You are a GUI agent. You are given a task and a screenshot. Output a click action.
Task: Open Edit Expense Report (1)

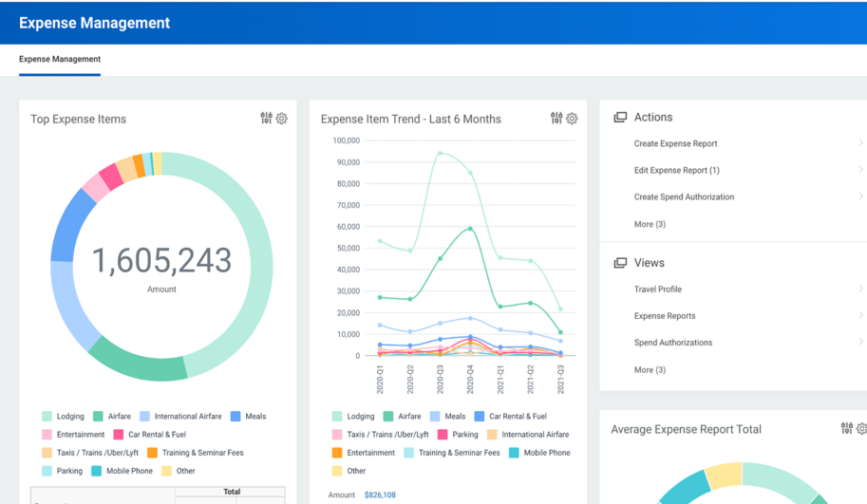(677, 170)
